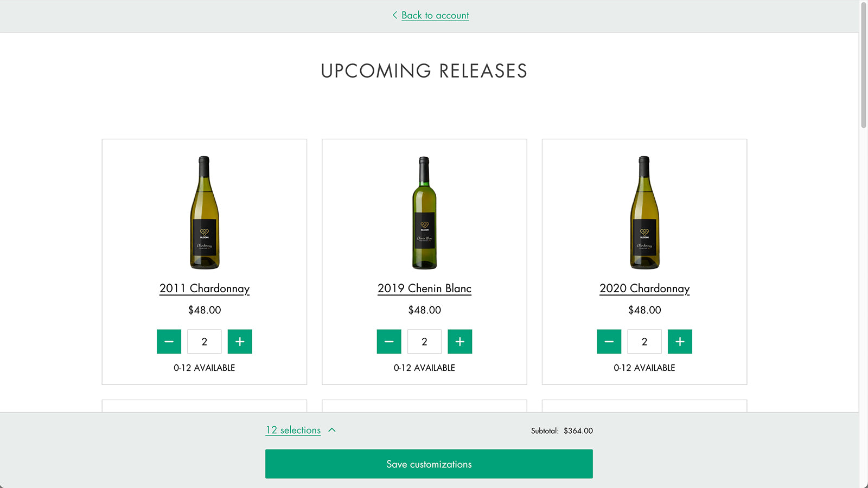Open the 12 selections summary link
This screenshot has height=488, width=868.
pos(293,430)
